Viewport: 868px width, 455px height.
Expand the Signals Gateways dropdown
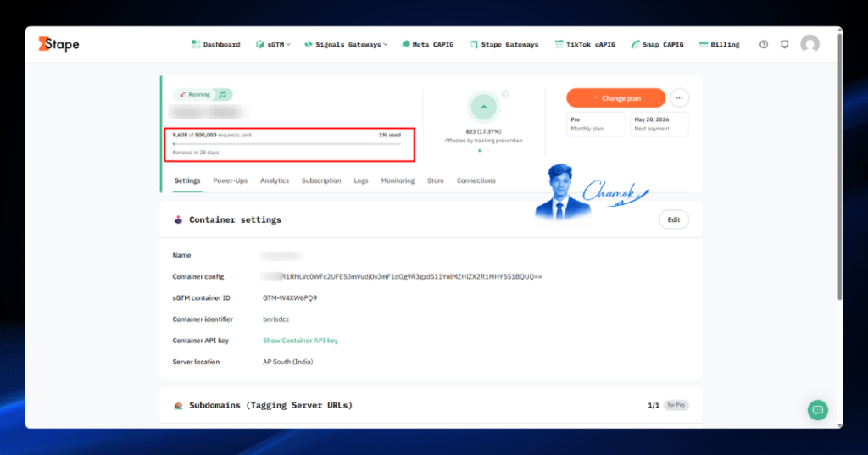point(346,44)
